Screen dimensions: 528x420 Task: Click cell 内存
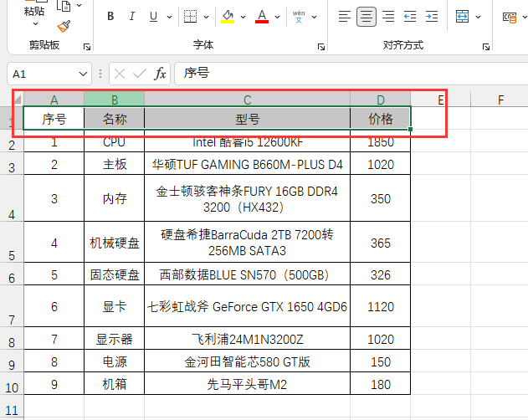tap(114, 198)
